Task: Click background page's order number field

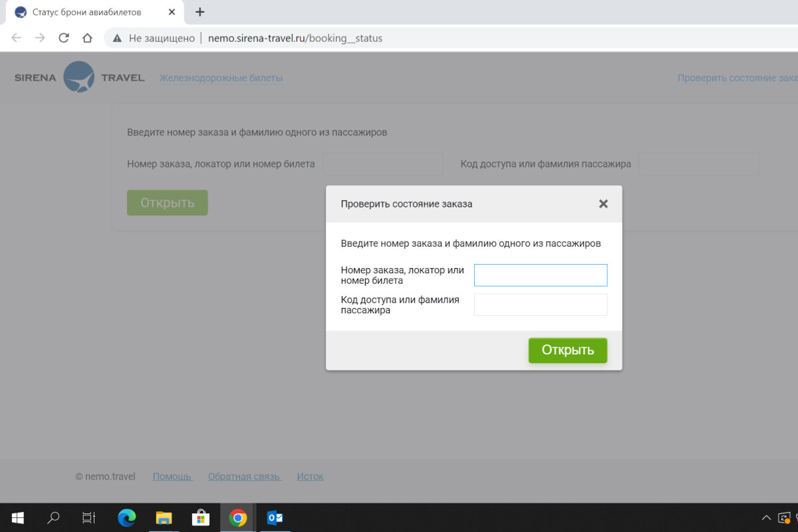Action: pyautogui.click(x=383, y=164)
